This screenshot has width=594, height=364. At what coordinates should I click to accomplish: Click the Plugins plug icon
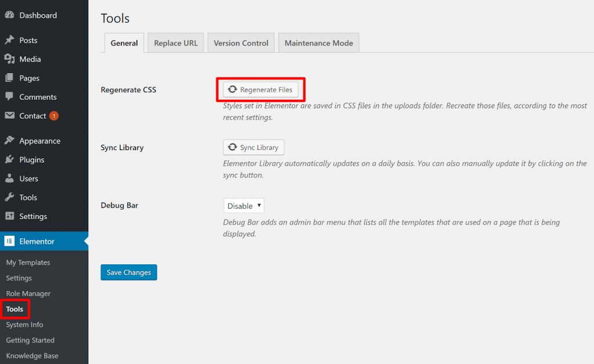point(9,160)
